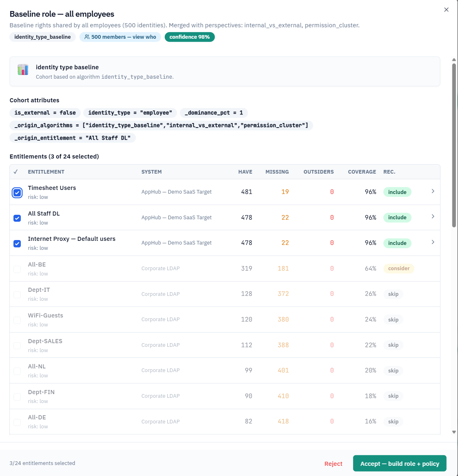Viewport: 458px width, 476px height.
Task: Open the 500 members view who link
Action: pos(120,37)
